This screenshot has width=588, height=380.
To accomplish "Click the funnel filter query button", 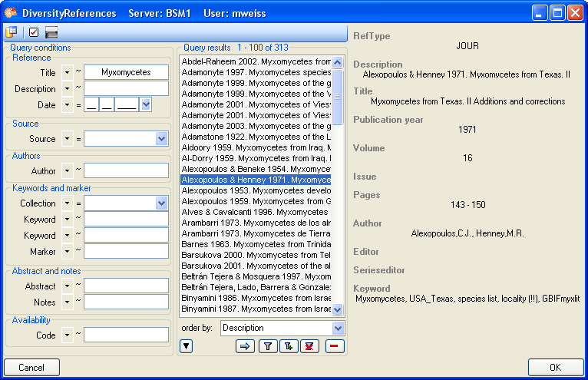I will tap(268, 346).
